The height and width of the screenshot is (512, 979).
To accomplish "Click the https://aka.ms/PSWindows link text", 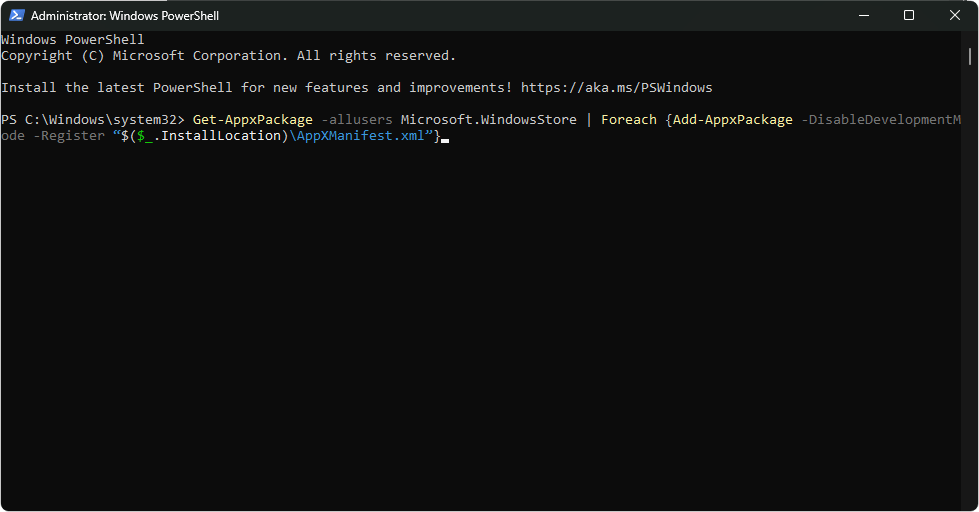I will pyautogui.click(x=616, y=87).
